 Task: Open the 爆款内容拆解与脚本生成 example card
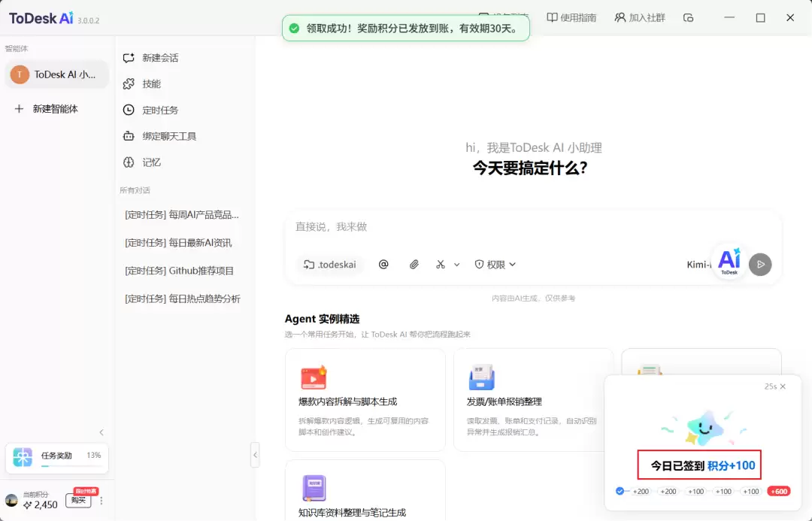click(365, 400)
